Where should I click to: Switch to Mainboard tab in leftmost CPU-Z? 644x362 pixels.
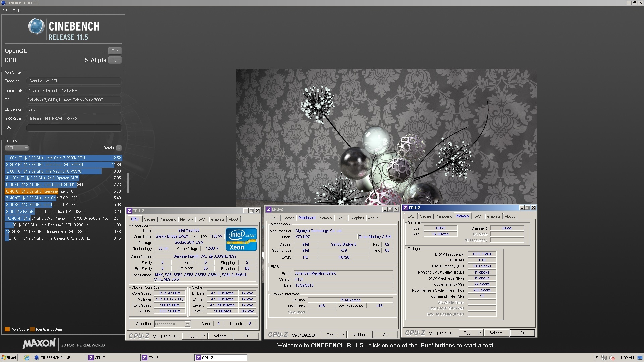click(x=168, y=219)
